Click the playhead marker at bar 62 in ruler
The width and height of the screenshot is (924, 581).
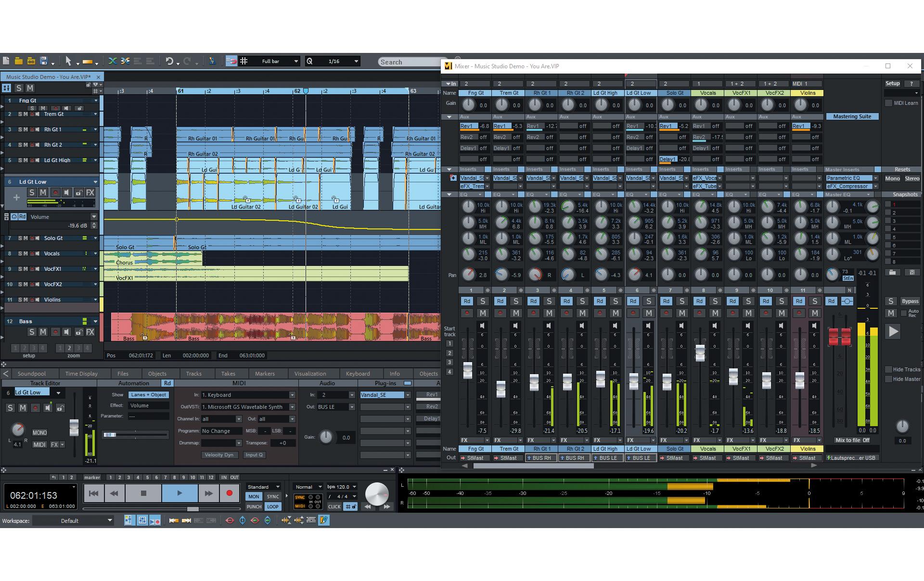click(305, 91)
